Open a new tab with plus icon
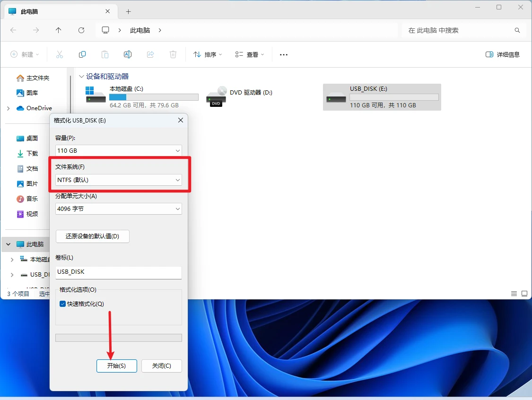 point(128,11)
